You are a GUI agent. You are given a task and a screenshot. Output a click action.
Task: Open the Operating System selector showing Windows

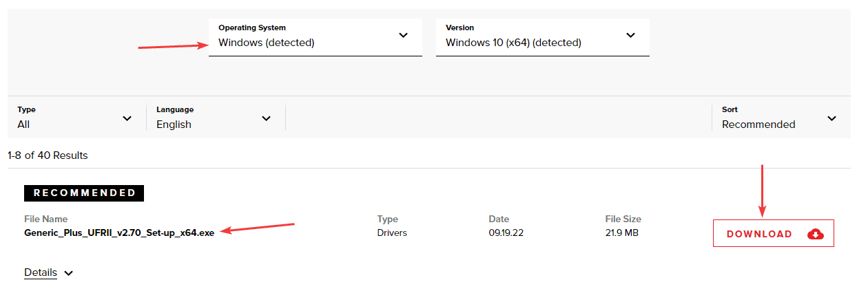(x=315, y=37)
